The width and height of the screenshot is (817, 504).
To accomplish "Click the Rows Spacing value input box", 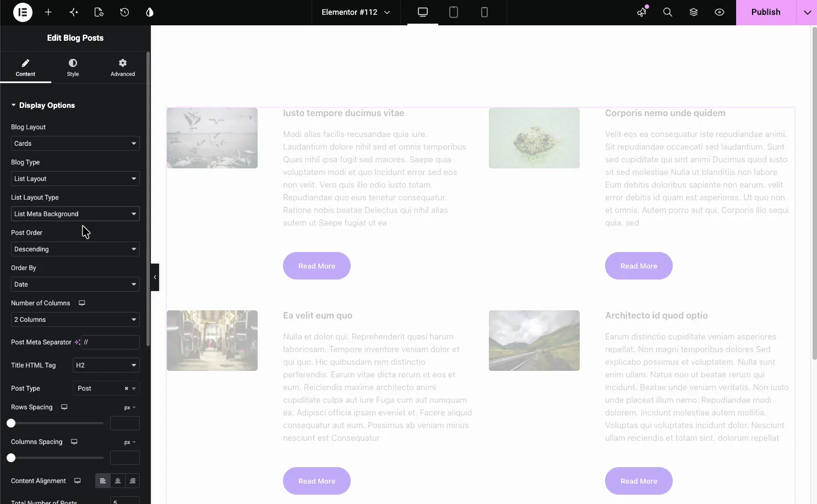I will tap(125, 423).
